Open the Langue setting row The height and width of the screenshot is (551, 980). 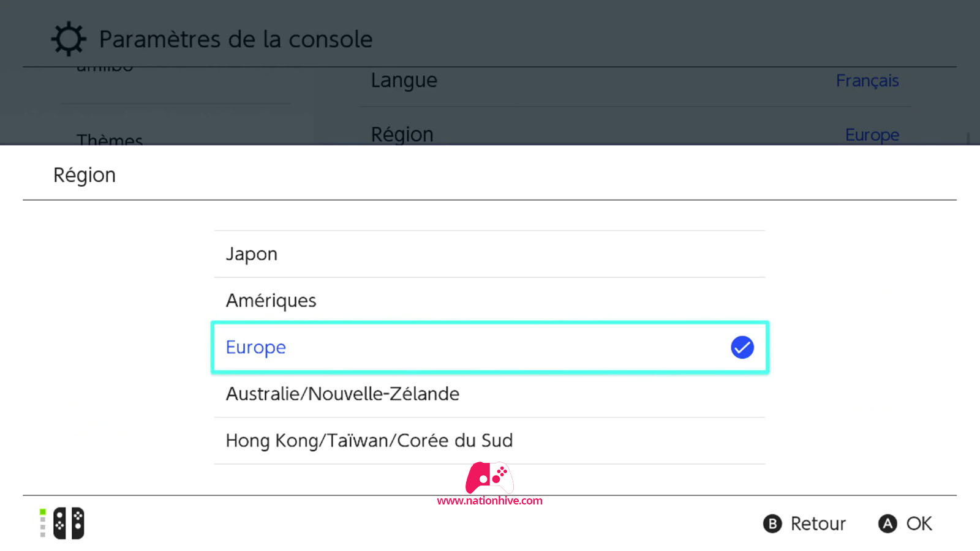pos(635,81)
